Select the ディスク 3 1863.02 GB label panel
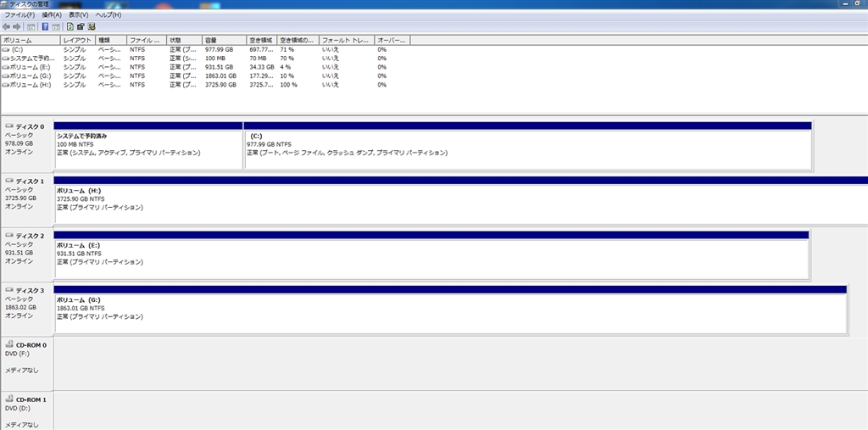 tap(26, 310)
